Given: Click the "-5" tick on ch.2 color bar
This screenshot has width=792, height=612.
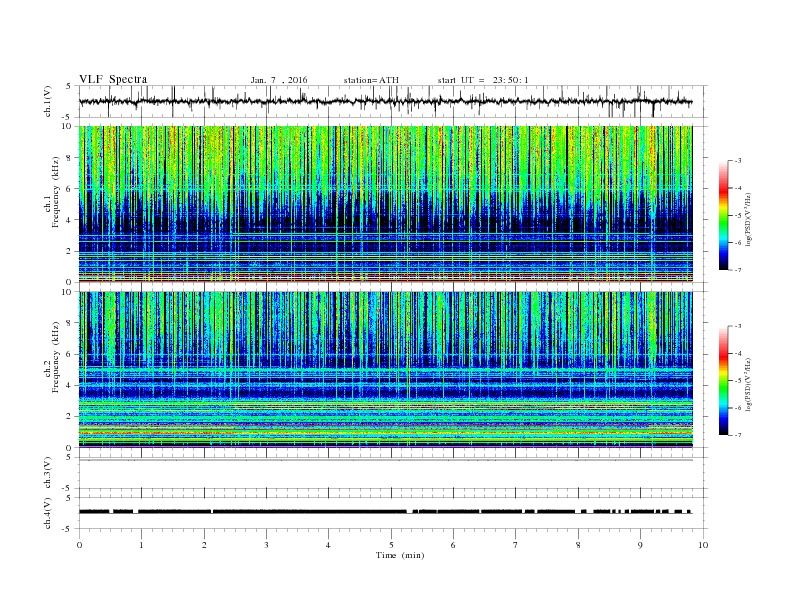Looking at the screenshot, I should (x=738, y=380).
